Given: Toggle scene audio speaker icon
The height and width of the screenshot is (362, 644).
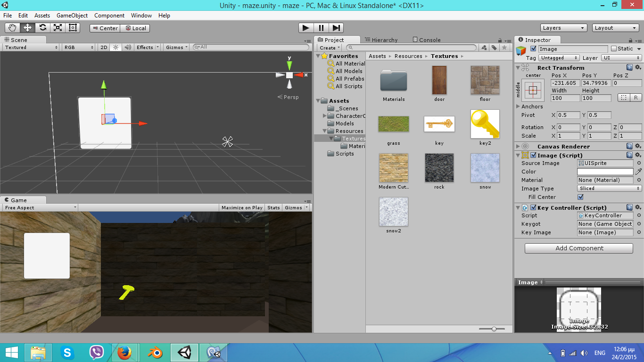Looking at the screenshot, I should (127, 47).
